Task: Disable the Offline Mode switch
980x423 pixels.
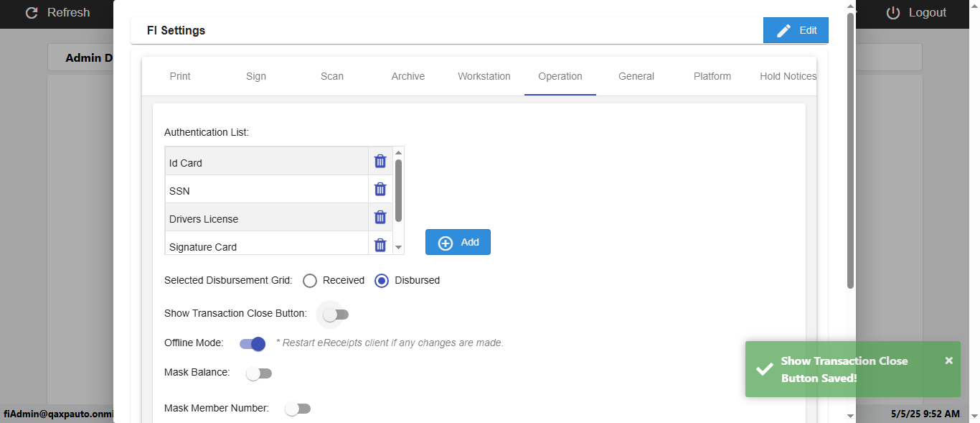Action: (x=253, y=344)
